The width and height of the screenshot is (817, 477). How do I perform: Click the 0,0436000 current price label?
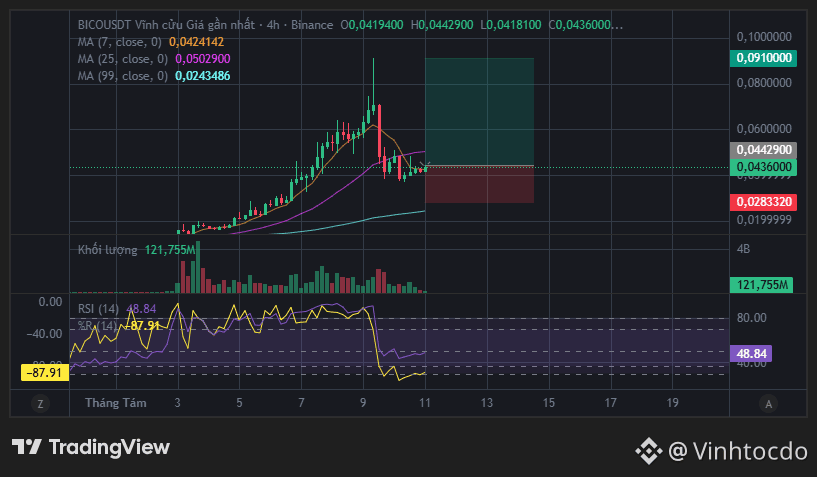pyautogui.click(x=763, y=167)
